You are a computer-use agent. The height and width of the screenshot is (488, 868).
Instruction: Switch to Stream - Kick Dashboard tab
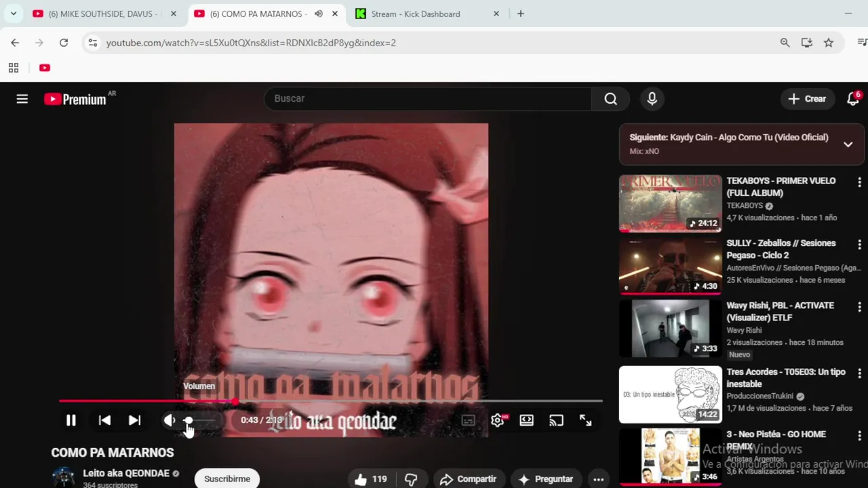pos(416,14)
